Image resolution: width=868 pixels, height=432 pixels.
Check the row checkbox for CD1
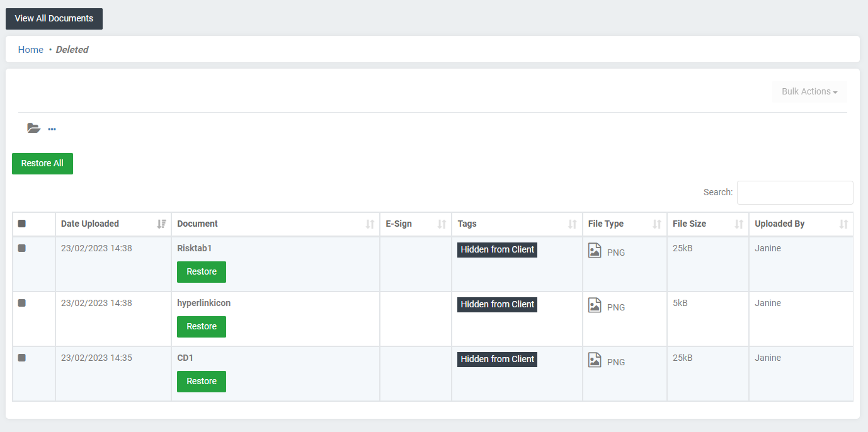click(21, 358)
